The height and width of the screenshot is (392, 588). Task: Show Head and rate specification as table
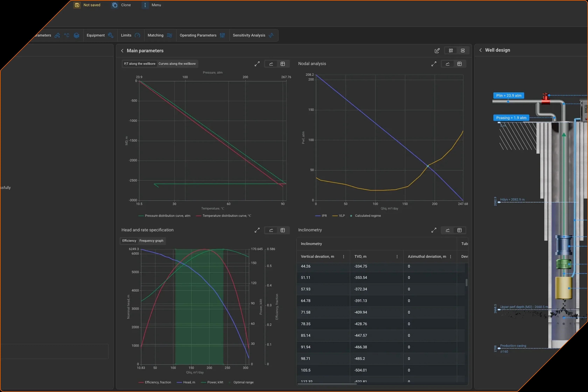283,230
